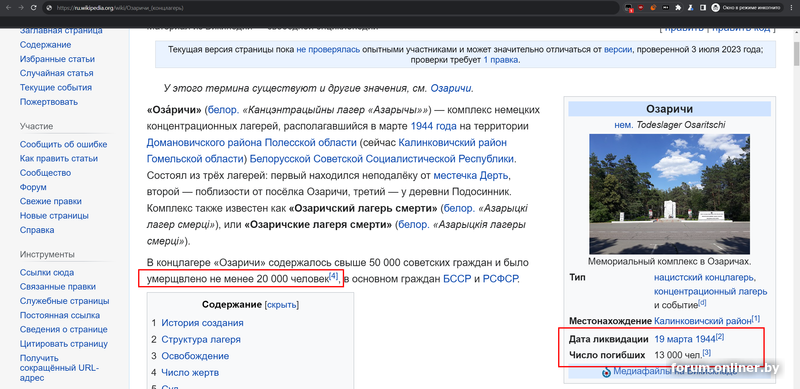
Task: Jump to Структура лагеря section
Action: tap(201, 339)
